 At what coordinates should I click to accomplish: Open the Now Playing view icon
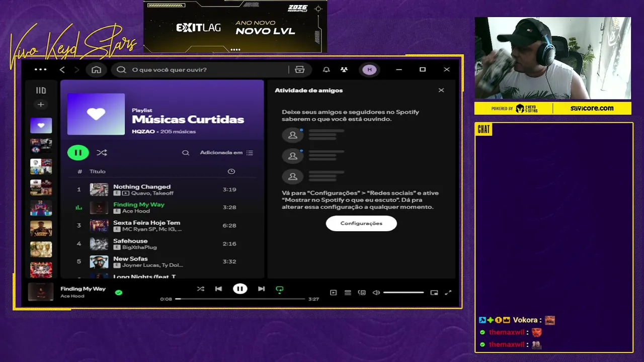click(x=333, y=293)
